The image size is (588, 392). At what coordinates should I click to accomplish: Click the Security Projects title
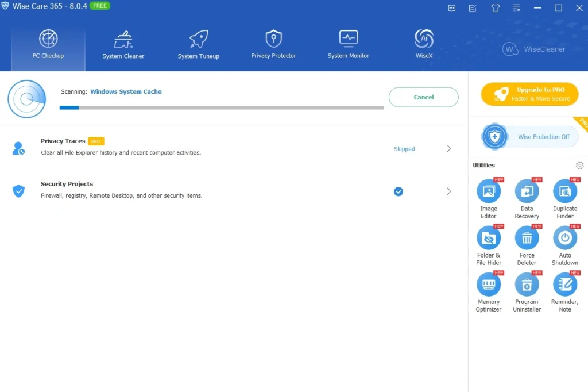point(67,184)
